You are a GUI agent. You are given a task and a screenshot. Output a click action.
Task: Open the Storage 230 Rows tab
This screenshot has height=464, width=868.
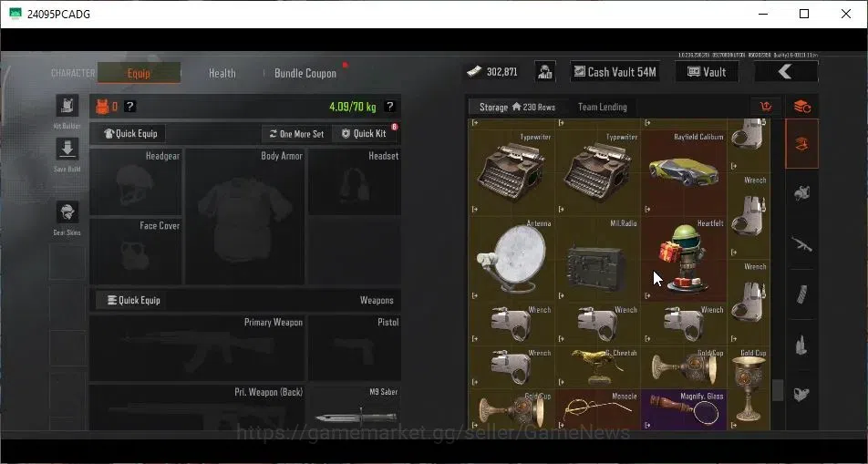click(x=516, y=107)
